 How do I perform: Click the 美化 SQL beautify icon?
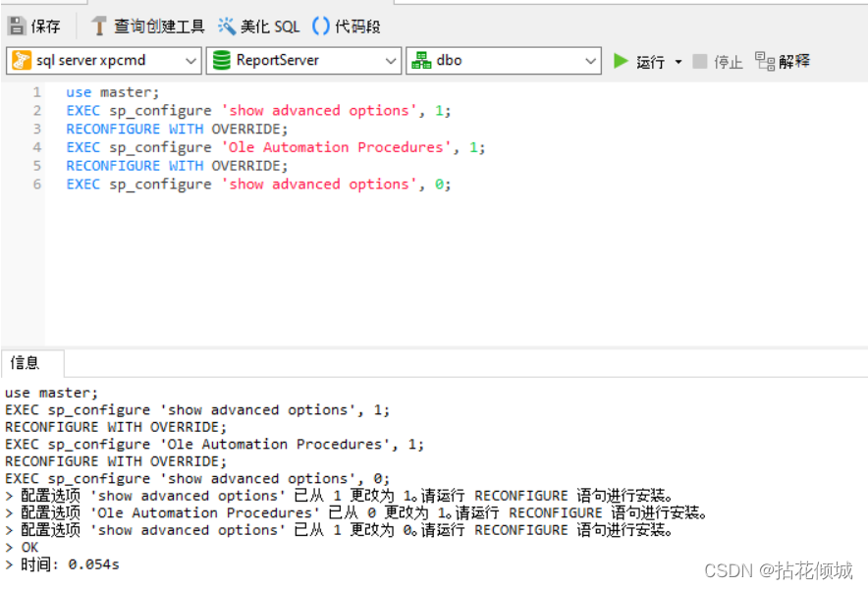pos(225,27)
